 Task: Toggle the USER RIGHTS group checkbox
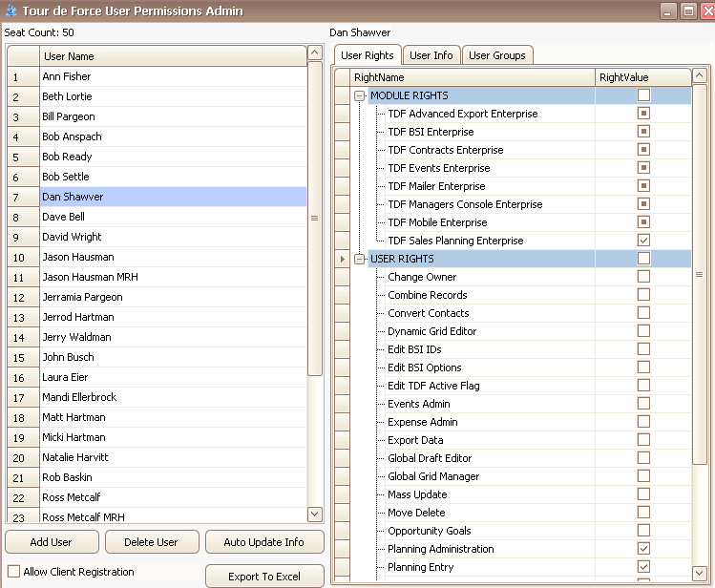(x=643, y=259)
